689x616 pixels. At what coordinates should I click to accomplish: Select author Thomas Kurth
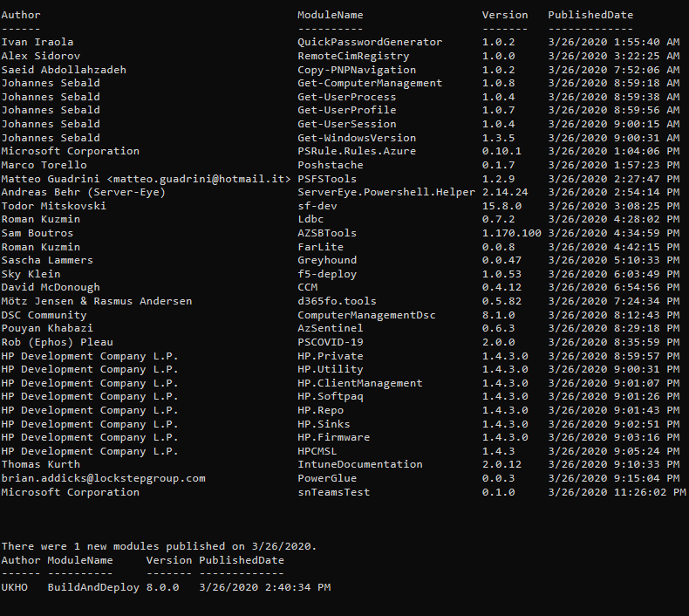(40, 465)
